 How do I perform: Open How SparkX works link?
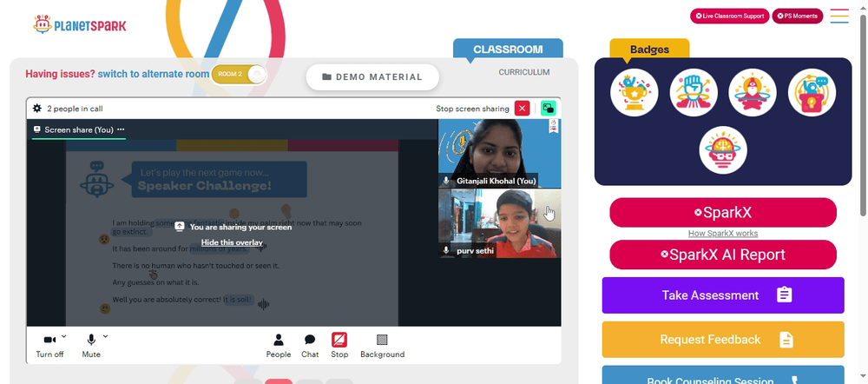coord(723,234)
